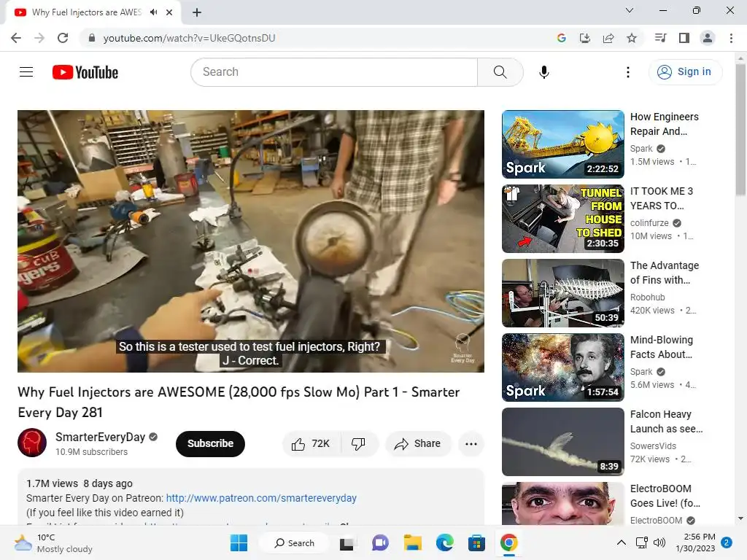Go to the YouTube home logo
This screenshot has width=747, height=560.
tap(85, 72)
